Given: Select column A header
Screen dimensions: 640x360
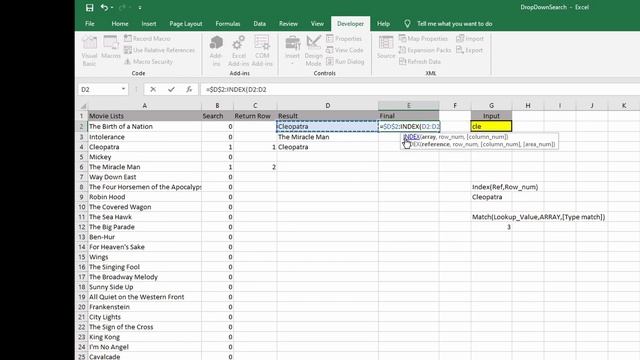Looking at the screenshot, I should point(144,105).
